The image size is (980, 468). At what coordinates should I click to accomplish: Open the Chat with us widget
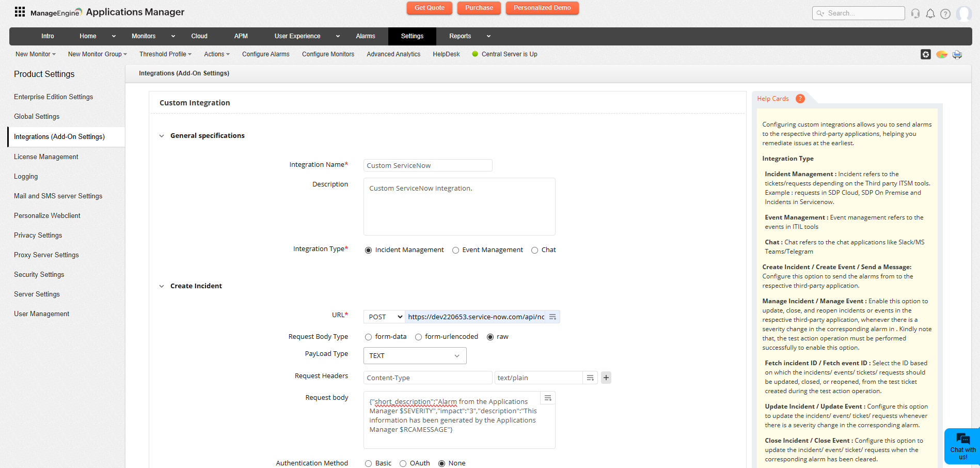tap(962, 446)
